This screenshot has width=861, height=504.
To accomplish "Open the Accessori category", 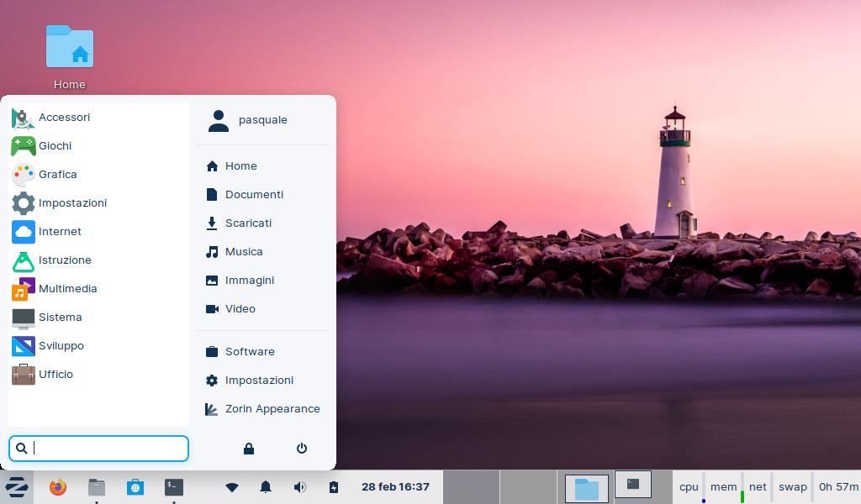I will [99, 118].
